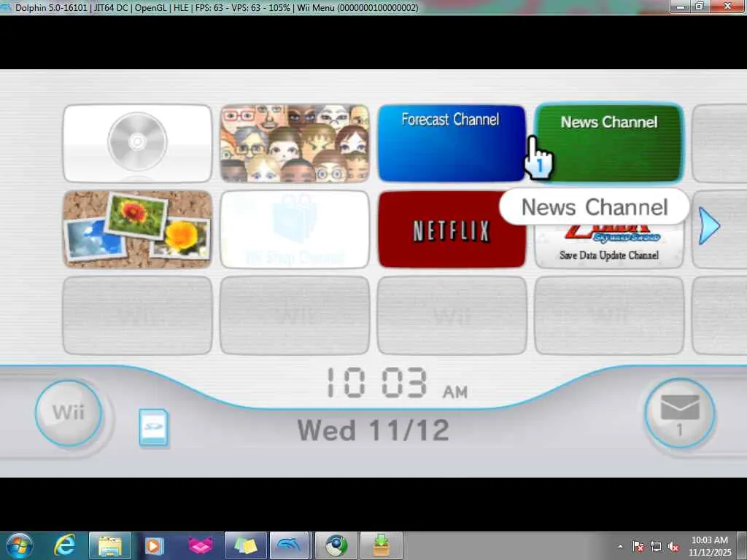Open the Mii Channel with Mii faces
This screenshot has height=560, width=747.
pos(295,144)
